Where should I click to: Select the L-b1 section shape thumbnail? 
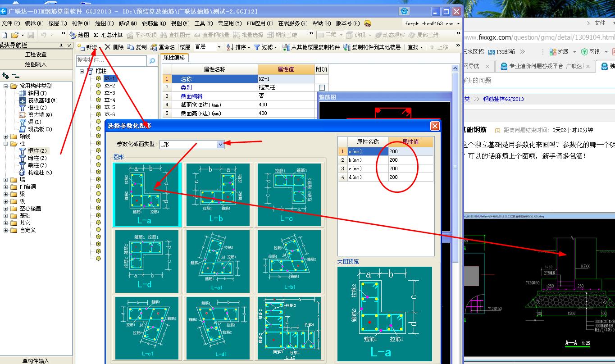(289, 261)
